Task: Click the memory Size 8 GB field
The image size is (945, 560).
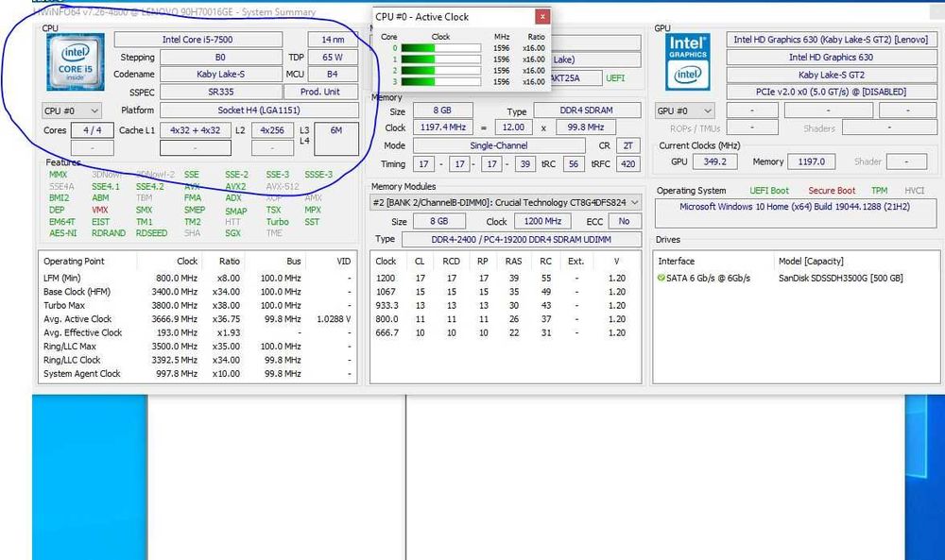Action: point(442,110)
